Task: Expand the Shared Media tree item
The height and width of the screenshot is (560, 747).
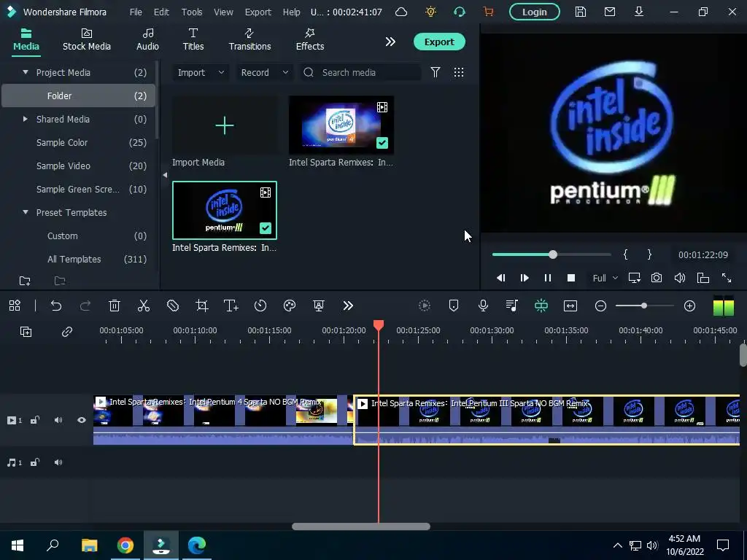Action: click(x=26, y=119)
